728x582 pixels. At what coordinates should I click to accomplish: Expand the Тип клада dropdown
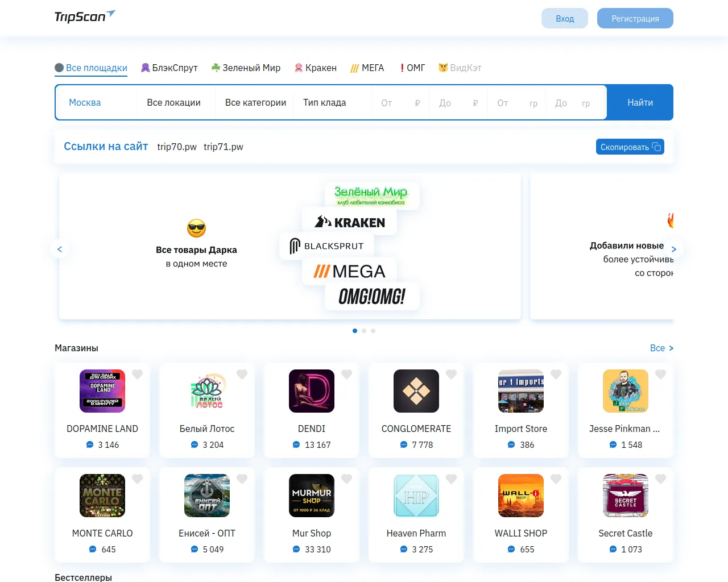tap(332, 102)
